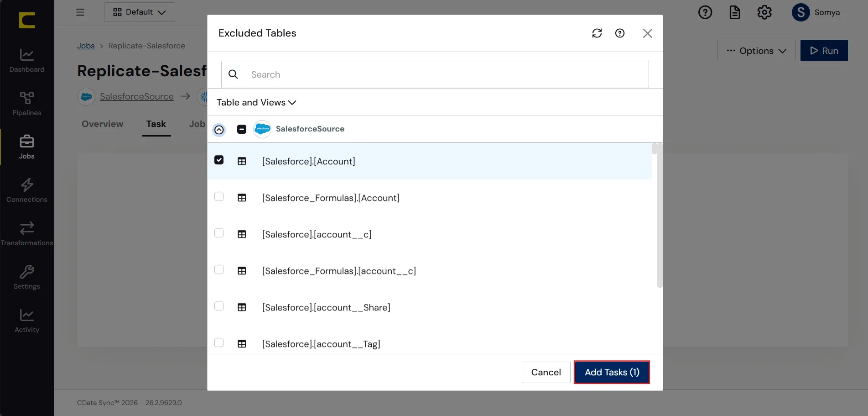
Task: Click the SalesforceSource connection icon on Jobs page
Action: tap(86, 97)
